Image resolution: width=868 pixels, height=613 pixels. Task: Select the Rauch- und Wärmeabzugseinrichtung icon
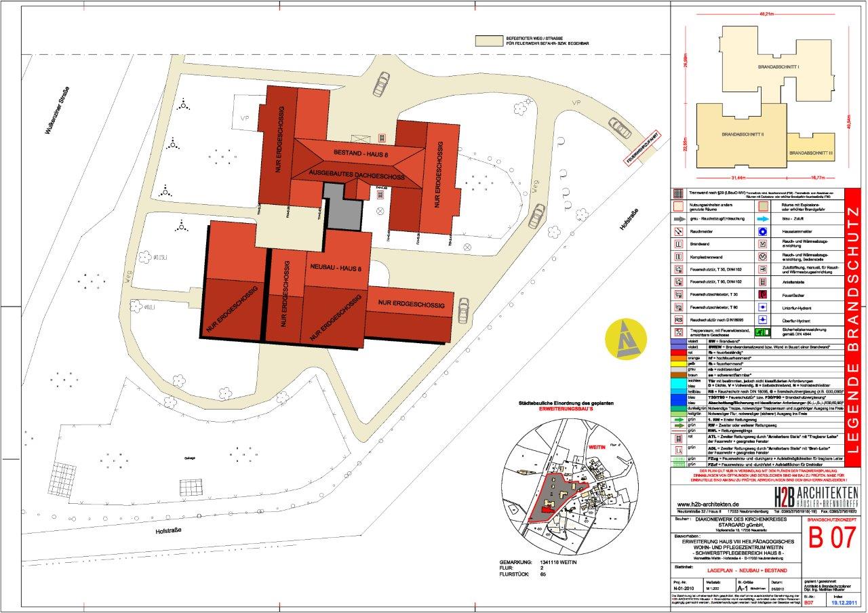(763, 244)
